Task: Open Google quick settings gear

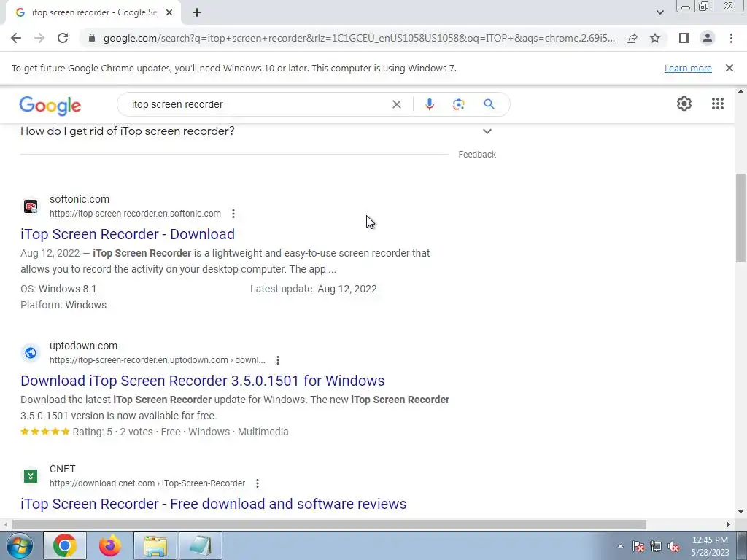Action: point(684,104)
